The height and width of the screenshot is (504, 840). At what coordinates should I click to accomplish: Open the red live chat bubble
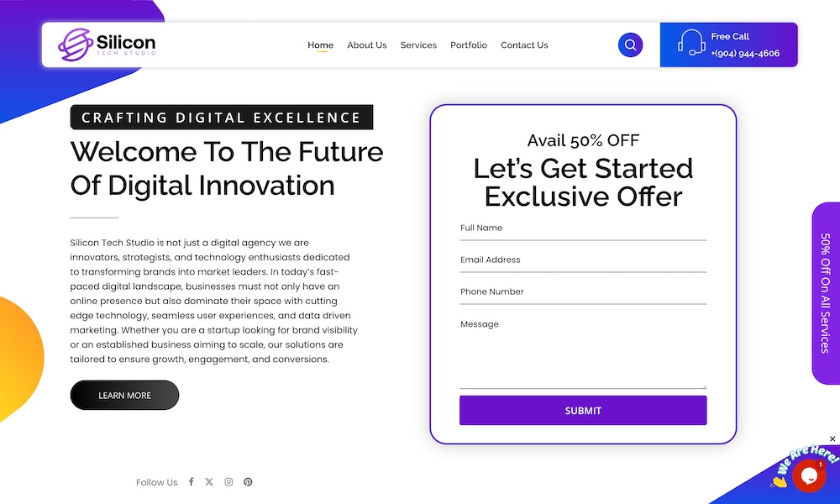pyautogui.click(x=809, y=476)
